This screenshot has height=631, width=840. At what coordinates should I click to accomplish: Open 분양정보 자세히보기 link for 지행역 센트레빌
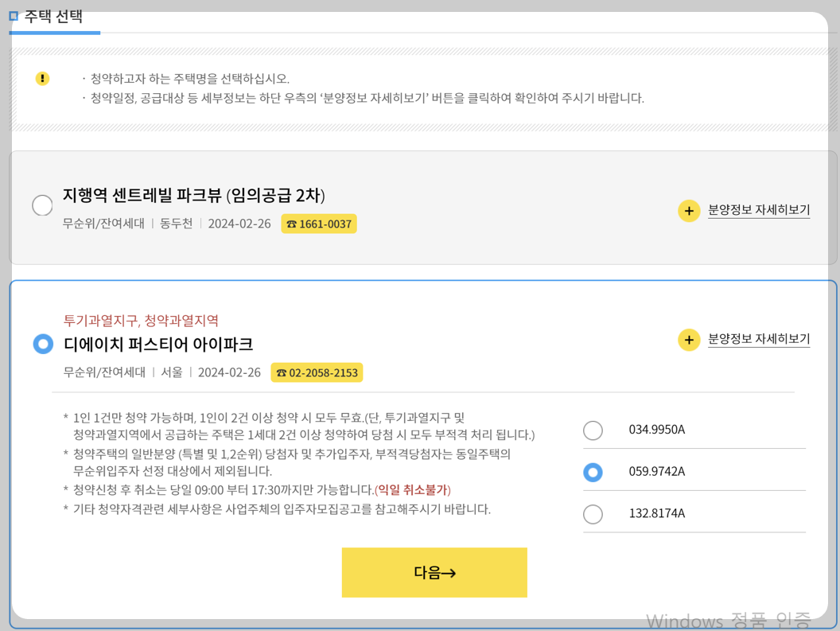click(x=759, y=209)
